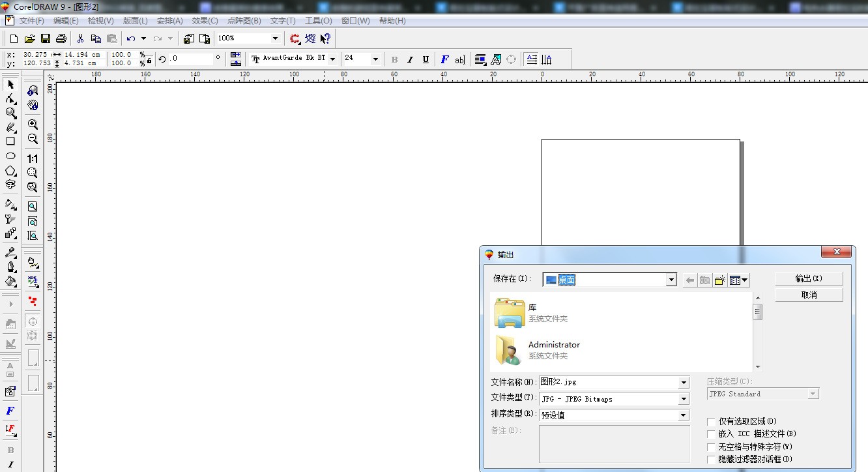
Task: Click the Export icon in standard toolbar
Action: [205, 38]
